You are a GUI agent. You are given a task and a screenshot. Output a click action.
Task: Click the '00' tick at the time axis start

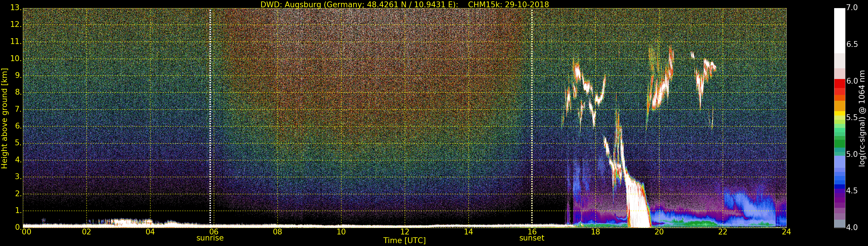(26, 232)
